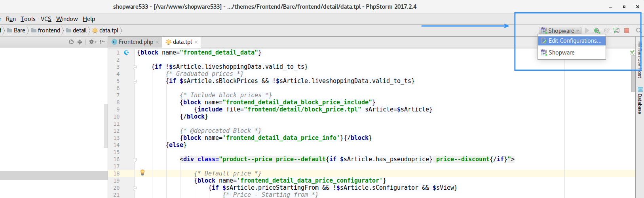Open the Help menu
The height and width of the screenshot is (198, 644).
coord(89,19)
